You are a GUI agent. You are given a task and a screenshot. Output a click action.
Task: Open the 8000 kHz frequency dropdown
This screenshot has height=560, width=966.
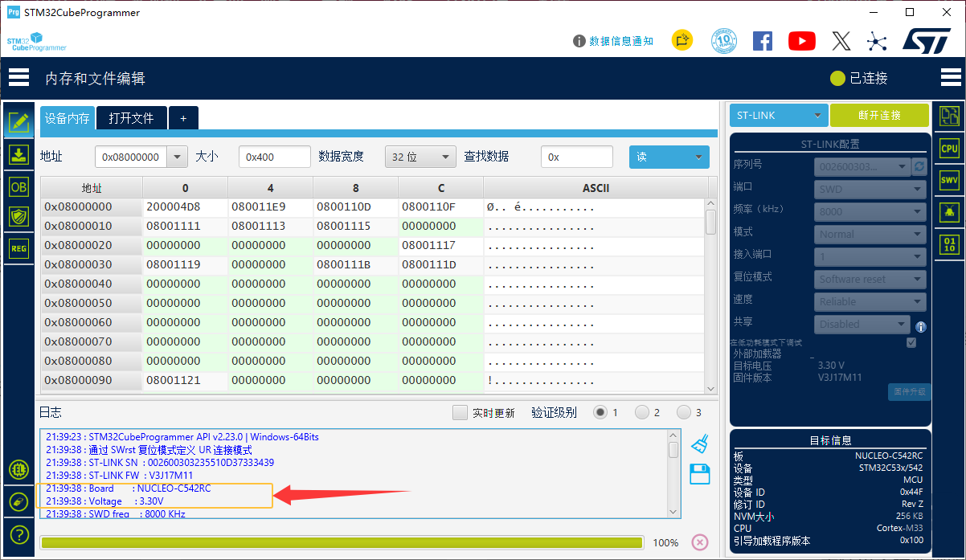point(870,212)
